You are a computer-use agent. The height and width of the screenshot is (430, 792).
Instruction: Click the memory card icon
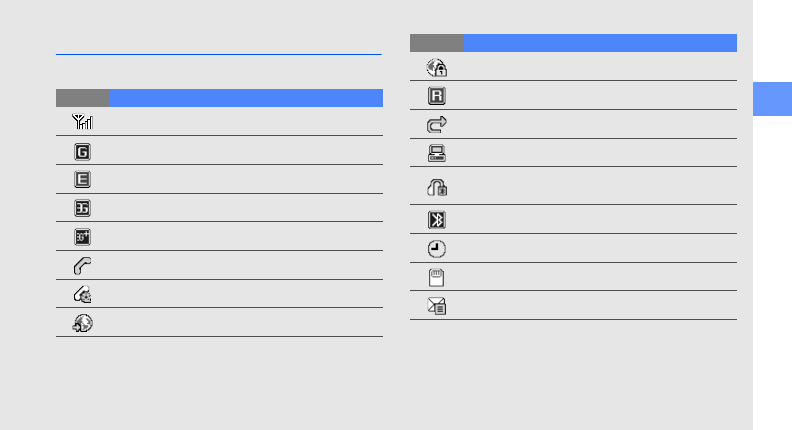pos(437,278)
